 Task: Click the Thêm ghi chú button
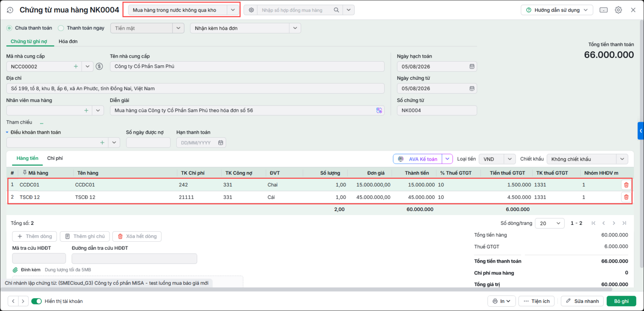(85, 236)
